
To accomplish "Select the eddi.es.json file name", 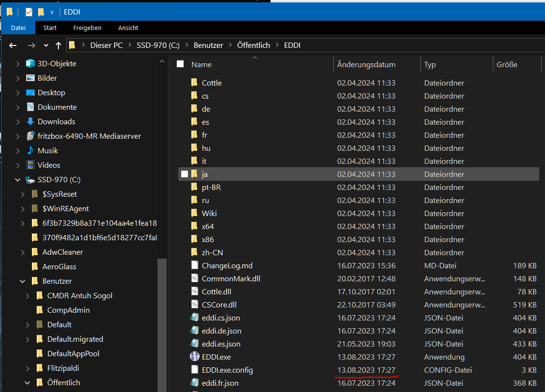I will pos(221,344).
